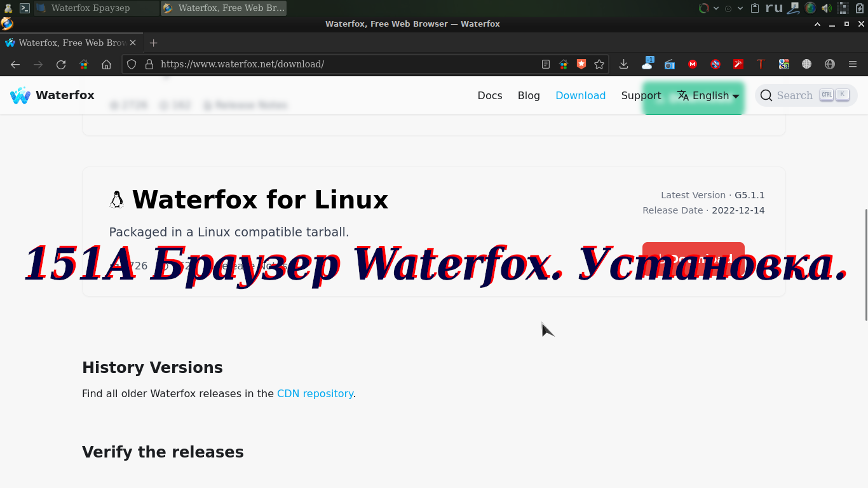Image resolution: width=868 pixels, height=488 pixels.
Task: Click the grayed-out Forward arrow
Action: click(38, 64)
